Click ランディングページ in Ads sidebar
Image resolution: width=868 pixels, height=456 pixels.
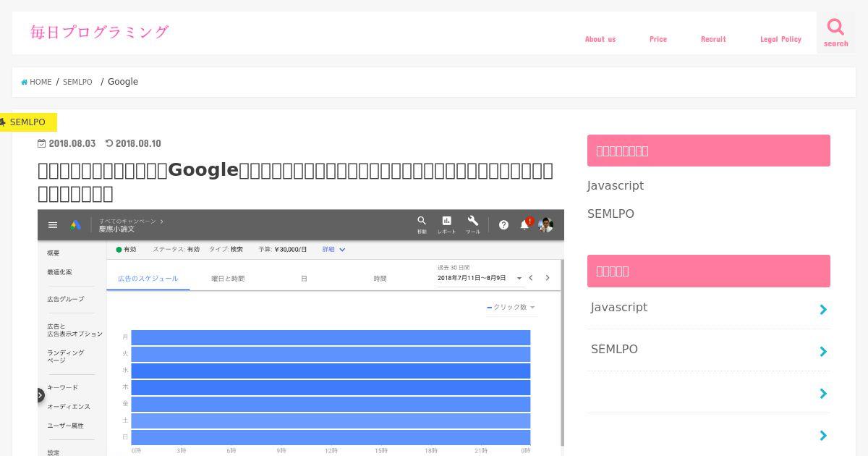(x=66, y=356)
